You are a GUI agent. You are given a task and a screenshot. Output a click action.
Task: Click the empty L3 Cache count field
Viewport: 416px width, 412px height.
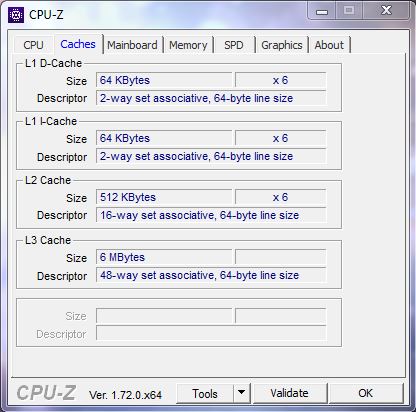click(x=280, y=257)
